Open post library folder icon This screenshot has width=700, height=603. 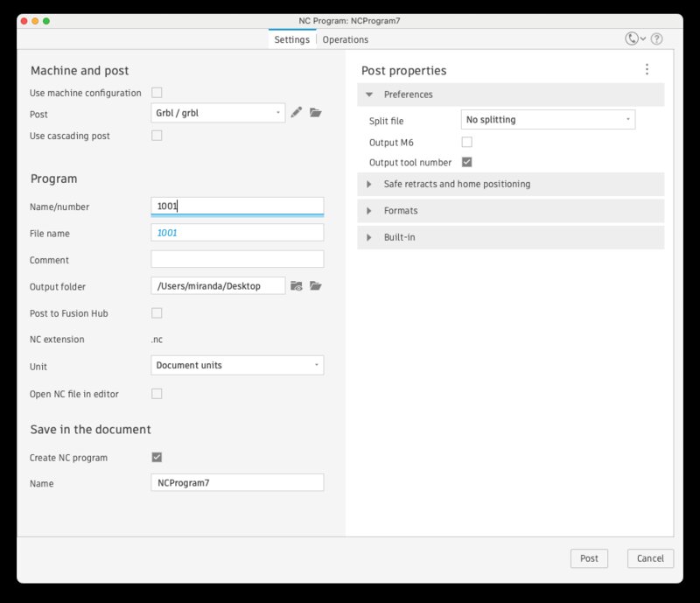pos(316,113)
